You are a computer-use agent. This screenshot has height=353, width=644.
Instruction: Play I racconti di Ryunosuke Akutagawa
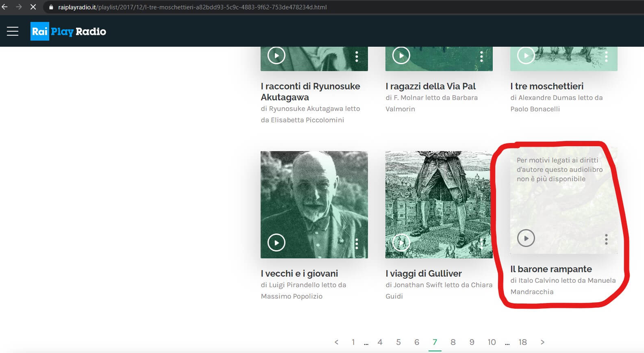click(x=276, y=56)
